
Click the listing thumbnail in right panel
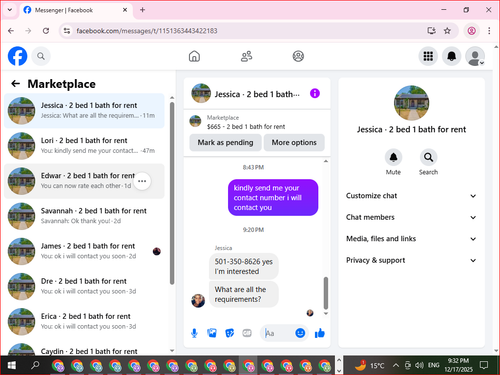411,103
